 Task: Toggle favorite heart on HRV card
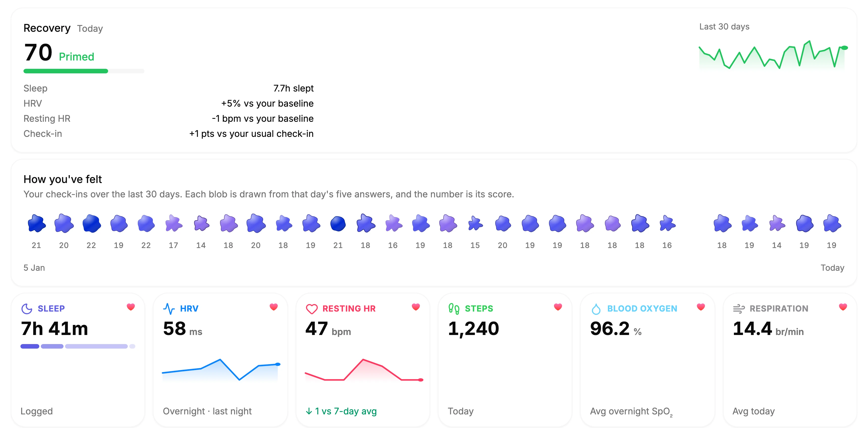[274, 307]
